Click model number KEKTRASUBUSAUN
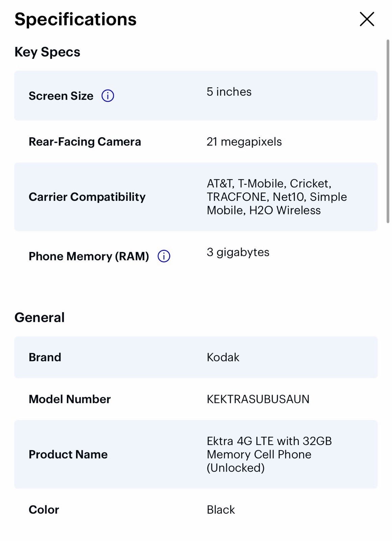Viewport: 392px width, 541px height. pyautogui.click(x=258, y=399)
